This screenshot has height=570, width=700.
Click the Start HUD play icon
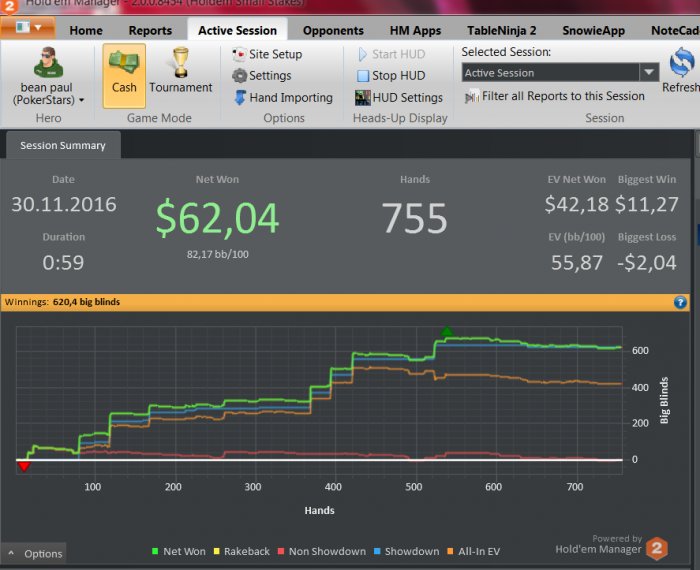(362, 54)
